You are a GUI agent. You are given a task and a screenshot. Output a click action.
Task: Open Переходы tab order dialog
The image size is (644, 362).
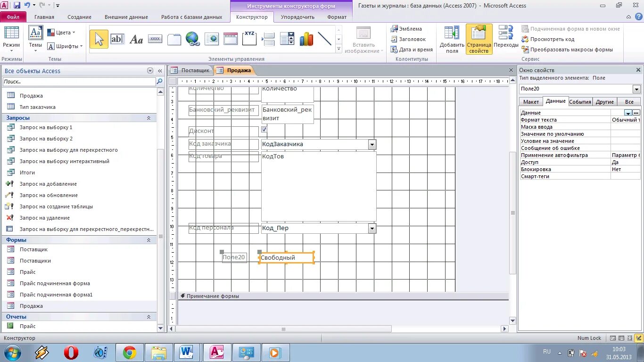point(506,37)
